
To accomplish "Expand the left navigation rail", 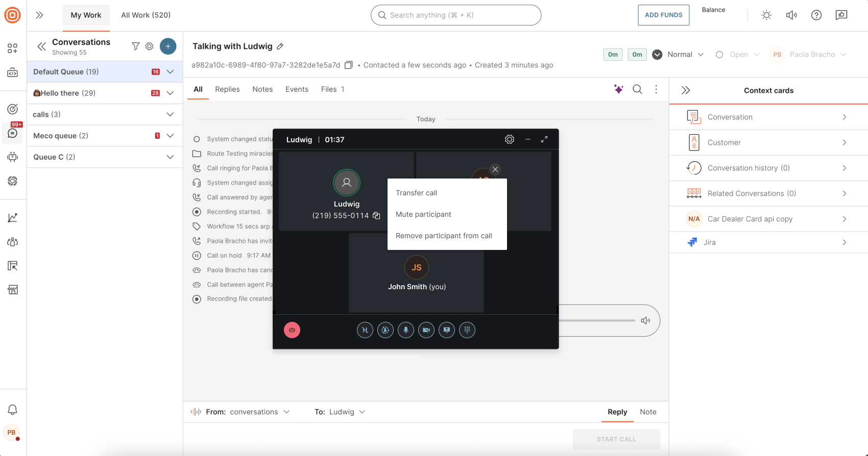I will tap(39, 15).
